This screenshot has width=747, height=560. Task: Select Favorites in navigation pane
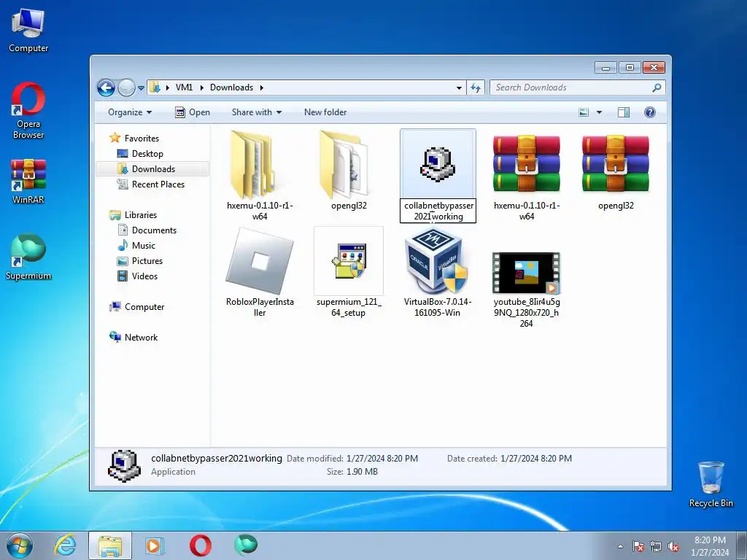(142, 139)
